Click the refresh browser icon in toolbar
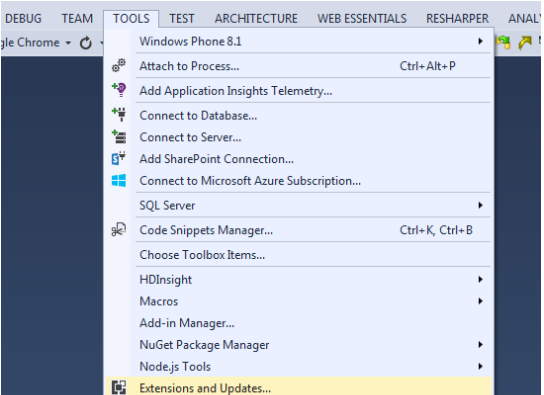This screenshot has height=395, width=544. [85, 43]
